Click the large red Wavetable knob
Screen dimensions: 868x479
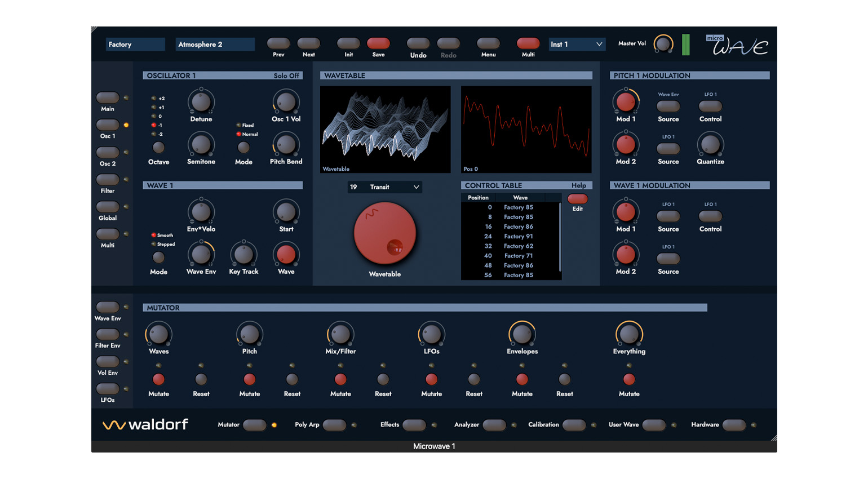[385, 233]
